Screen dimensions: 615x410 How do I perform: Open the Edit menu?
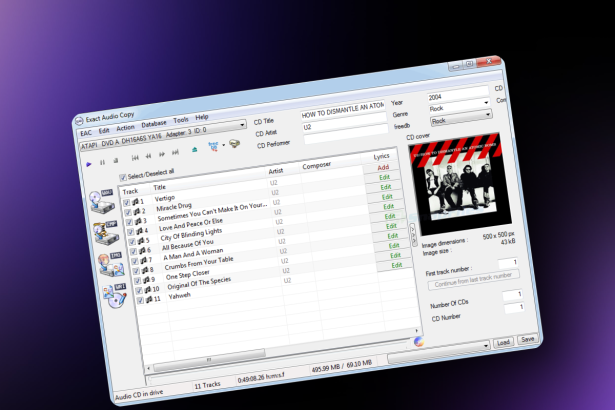[x=104, y=130]
